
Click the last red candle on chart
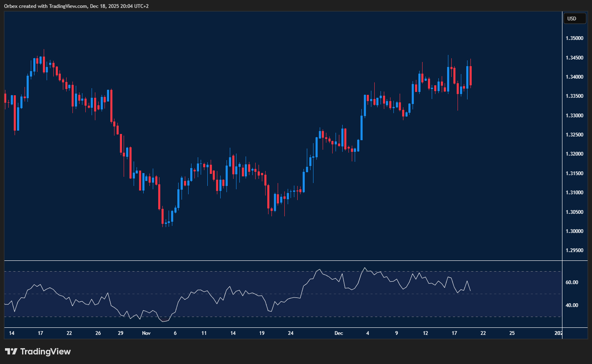tap(470, 76)
